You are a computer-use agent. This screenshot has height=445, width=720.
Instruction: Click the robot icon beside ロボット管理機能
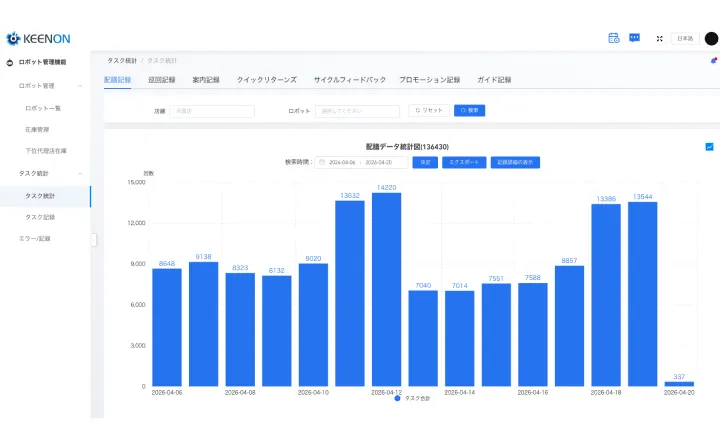(x=10, y=63)
